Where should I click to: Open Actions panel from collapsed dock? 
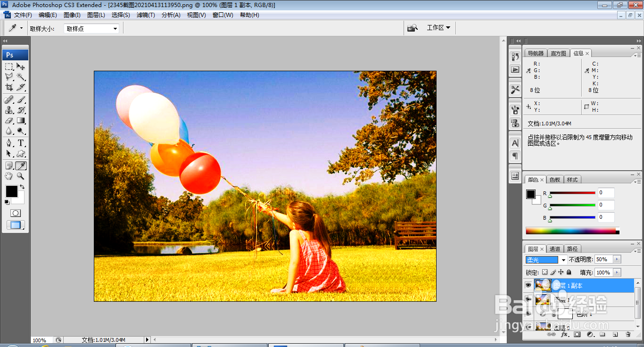515,70
